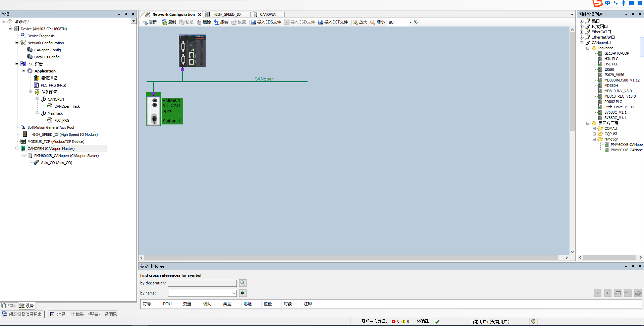The image size is (644, 326).
Task: Select the PLC CPU device image
Action: [192, 51]
